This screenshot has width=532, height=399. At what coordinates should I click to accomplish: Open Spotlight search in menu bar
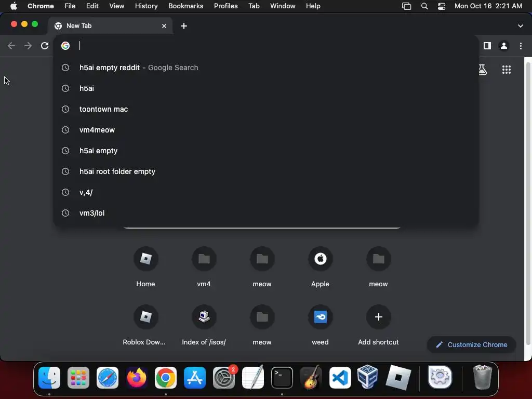click(x=424, y=6)
